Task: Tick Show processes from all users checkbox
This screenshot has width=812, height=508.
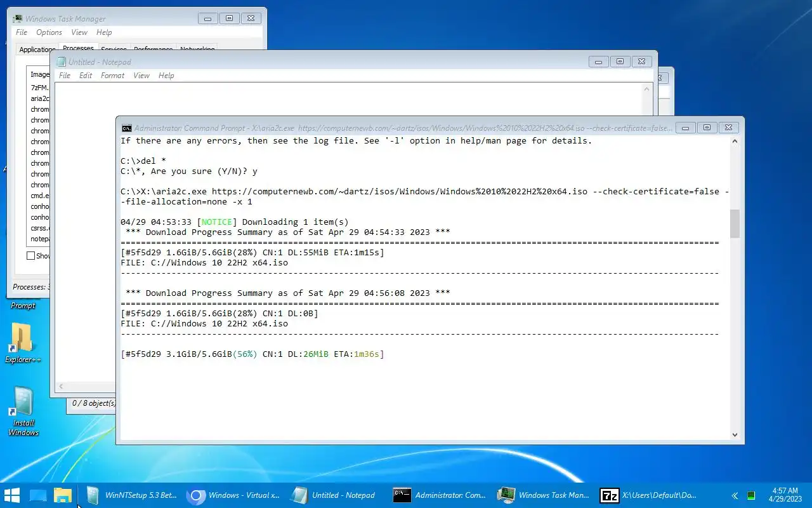Action: tap(30, 255)
